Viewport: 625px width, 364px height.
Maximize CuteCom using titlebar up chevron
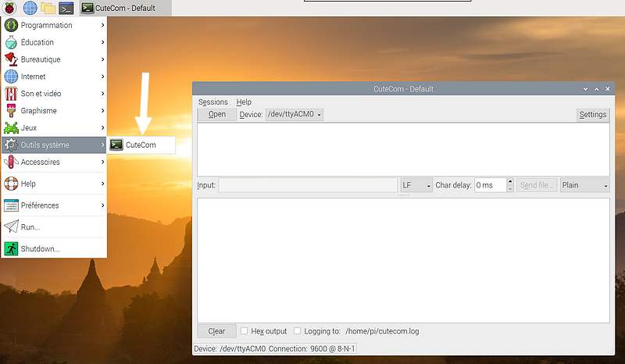597,89
